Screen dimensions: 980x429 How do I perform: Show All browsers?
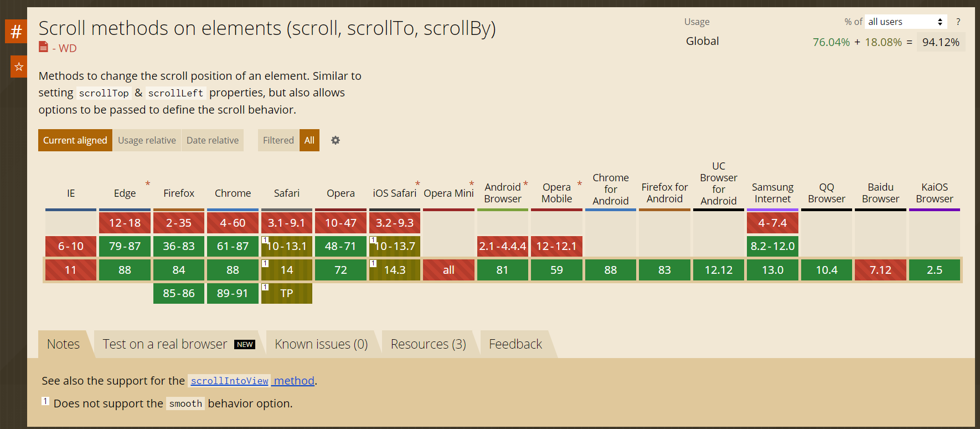[x=310, y=140]
